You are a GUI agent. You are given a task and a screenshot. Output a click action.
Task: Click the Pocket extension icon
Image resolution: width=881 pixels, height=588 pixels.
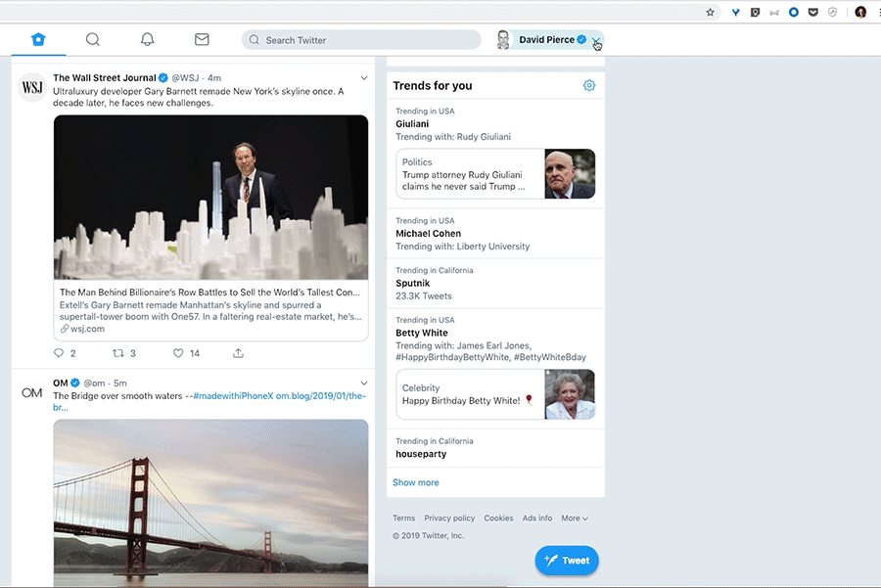[x=813, y=12]
